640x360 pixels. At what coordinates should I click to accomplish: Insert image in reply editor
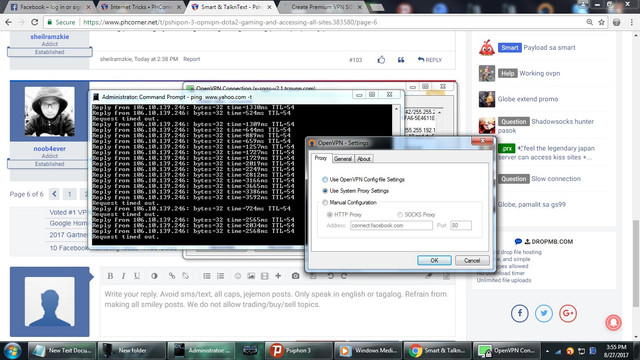pos(251,276)
